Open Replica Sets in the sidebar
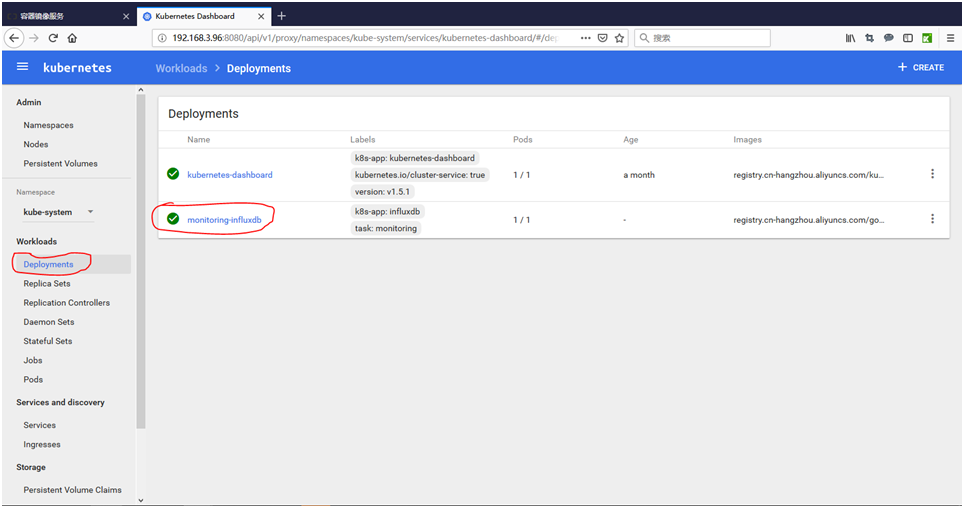 pyautogui.click(x=47, y=283)
